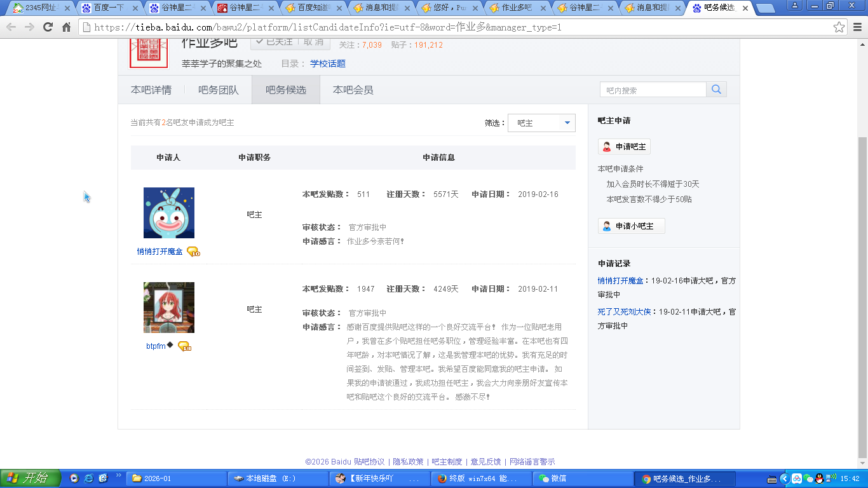Click the 吧内搜索 search input field

(653, 90)
